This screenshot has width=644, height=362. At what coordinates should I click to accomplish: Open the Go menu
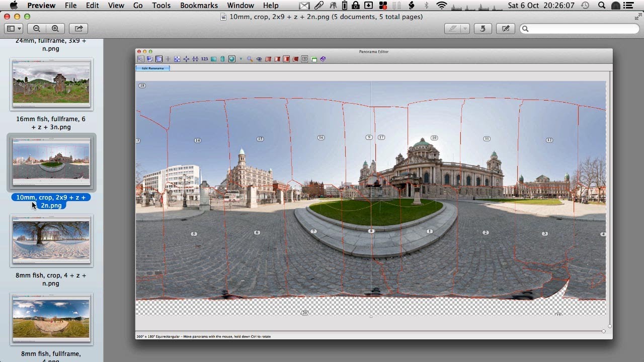[x=138, y=6]
